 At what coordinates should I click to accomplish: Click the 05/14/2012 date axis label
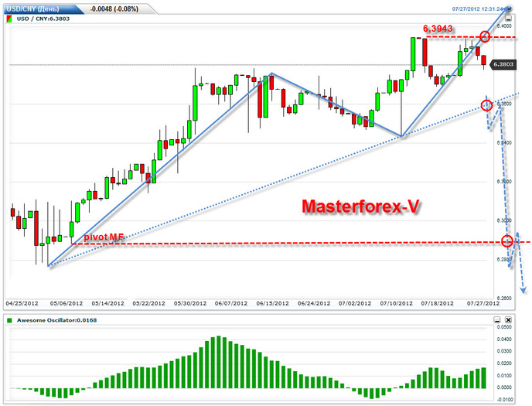(x=108, y=303)
